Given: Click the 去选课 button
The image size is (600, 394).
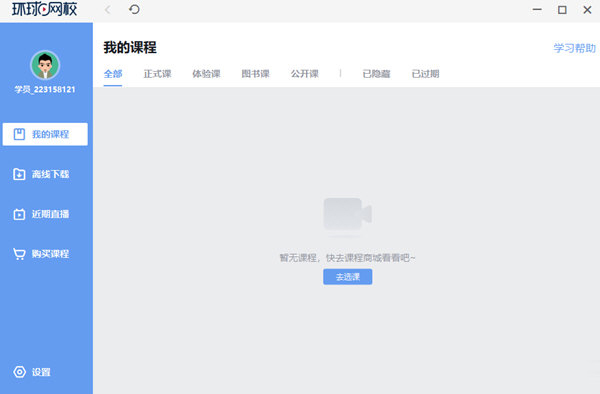Looking at the screenshot, I should pos(347,277).
